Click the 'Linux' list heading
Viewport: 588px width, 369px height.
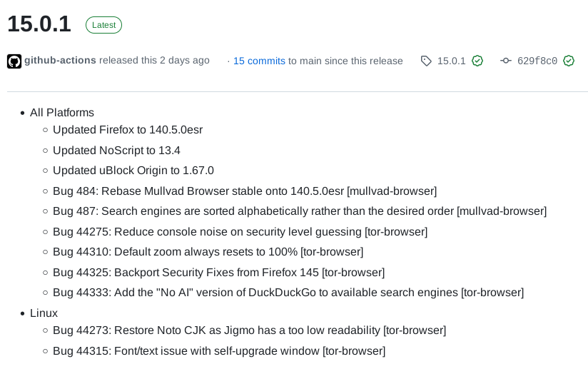pos(44,313)
